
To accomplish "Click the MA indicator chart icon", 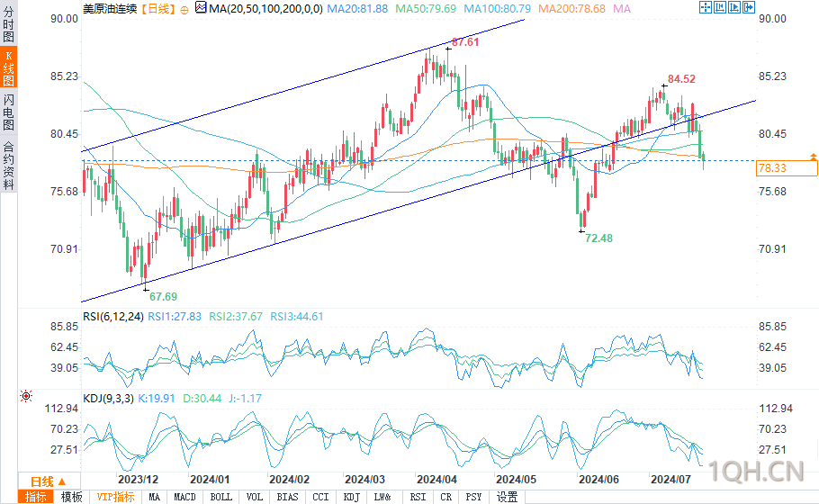I will (201, 7).
